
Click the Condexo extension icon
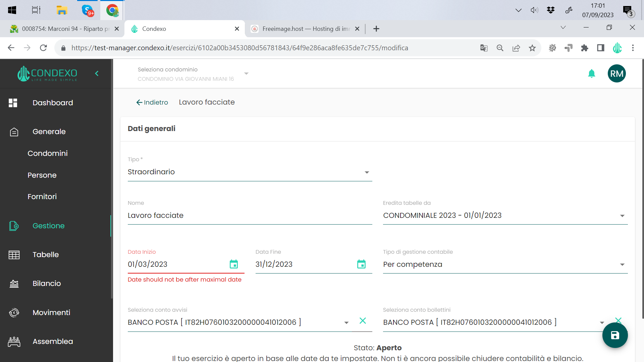617,48
